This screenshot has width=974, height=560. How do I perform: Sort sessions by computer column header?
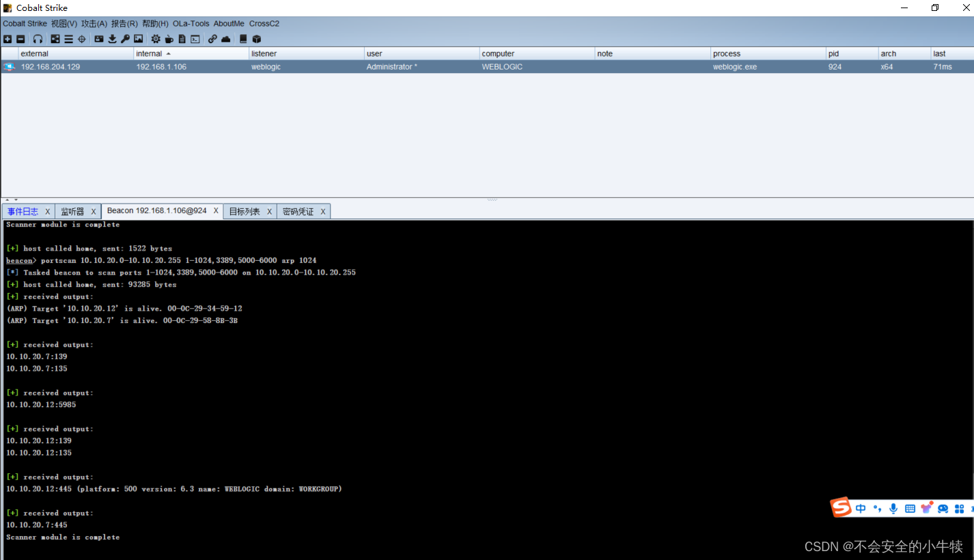[x=538, y=53]
